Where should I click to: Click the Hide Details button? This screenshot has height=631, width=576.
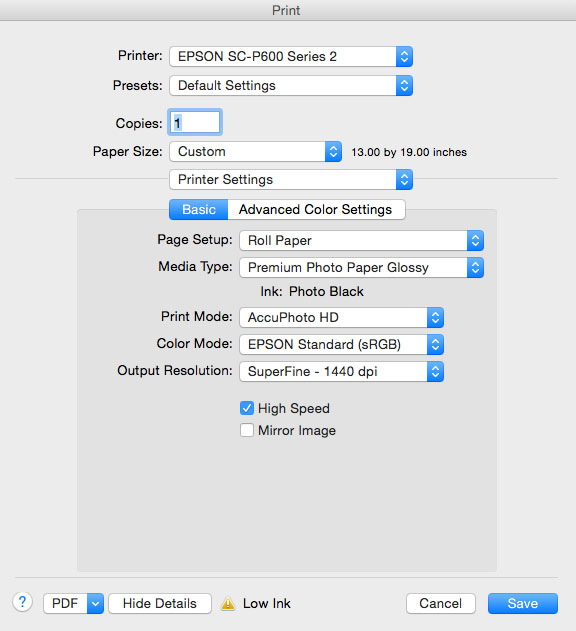[160, 603]
